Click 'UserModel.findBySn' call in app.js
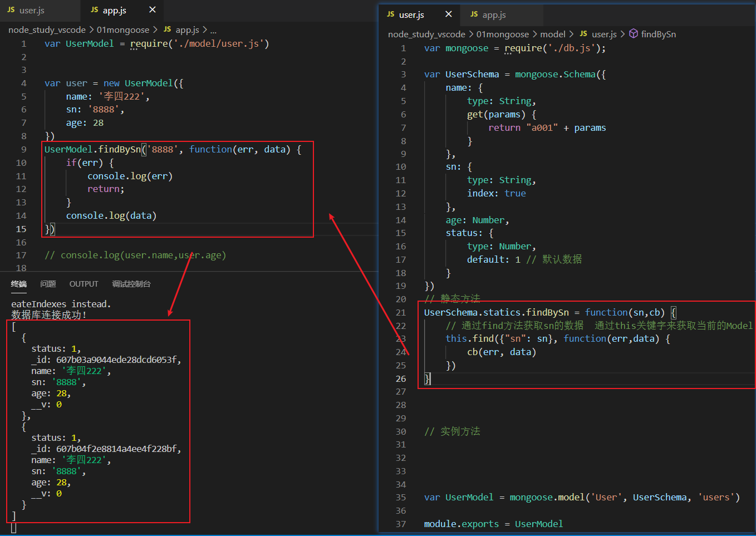756x536 pixels. click(93, 149)
